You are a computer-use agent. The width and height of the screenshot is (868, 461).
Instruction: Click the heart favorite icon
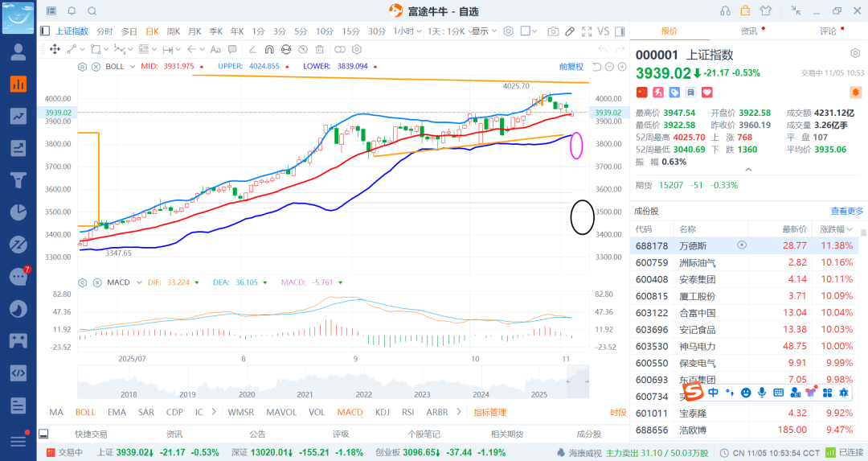pyautogui.click(x=707, y=92)
